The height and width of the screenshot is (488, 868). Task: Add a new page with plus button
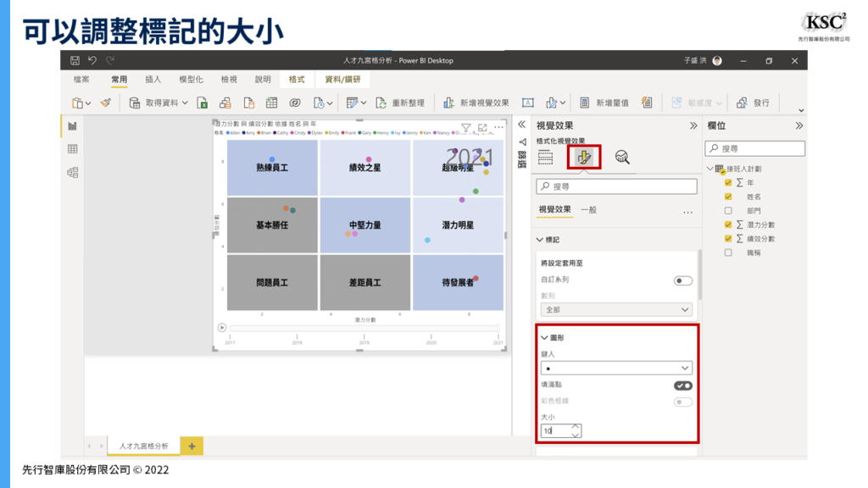(192, 446)
